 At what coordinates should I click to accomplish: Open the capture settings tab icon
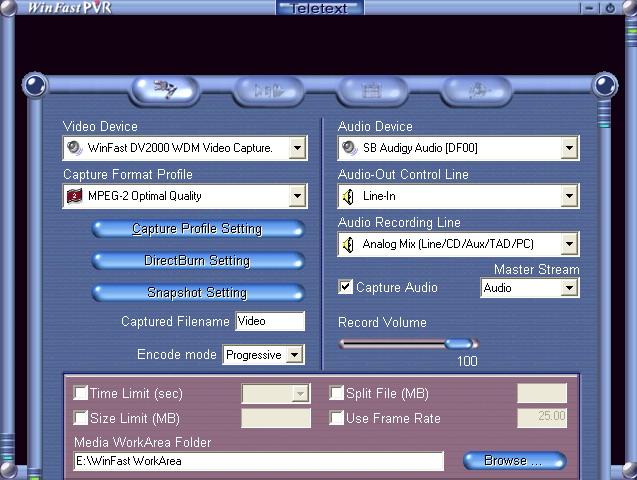[166, 90]
